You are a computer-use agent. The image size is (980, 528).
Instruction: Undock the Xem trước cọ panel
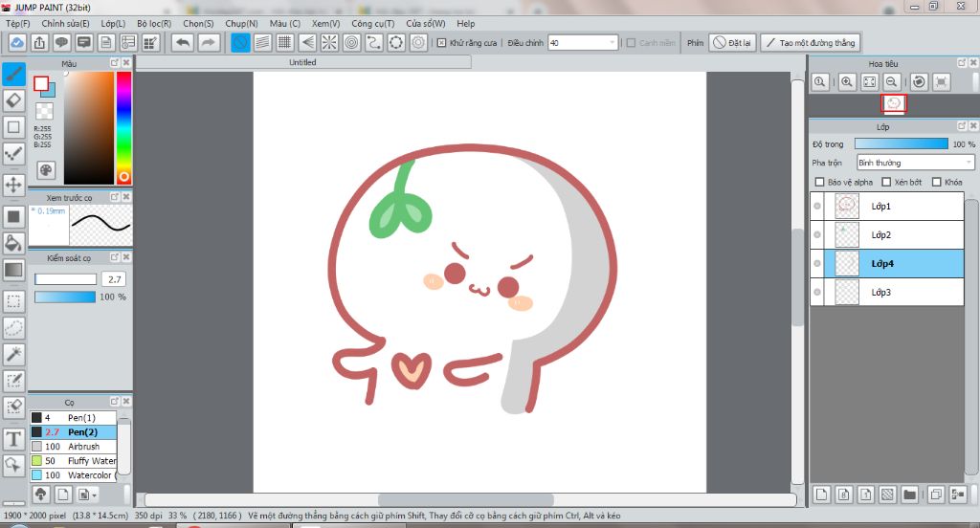[x=115, y=197]
